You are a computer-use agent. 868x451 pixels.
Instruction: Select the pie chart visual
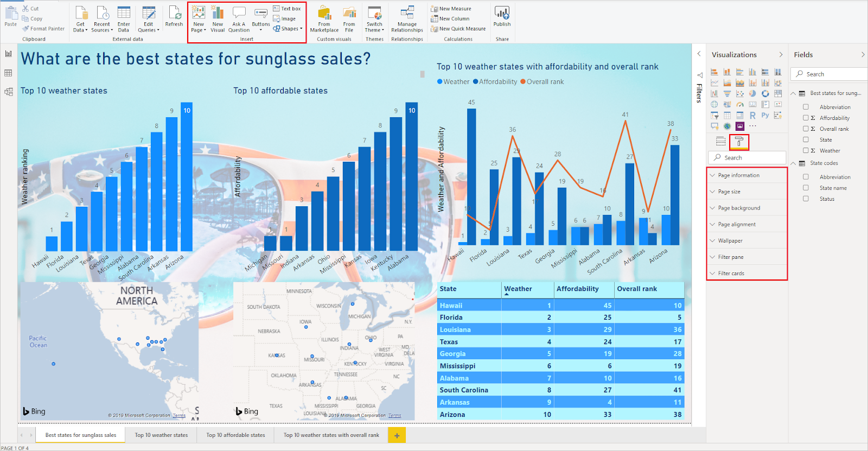[752, 93]
